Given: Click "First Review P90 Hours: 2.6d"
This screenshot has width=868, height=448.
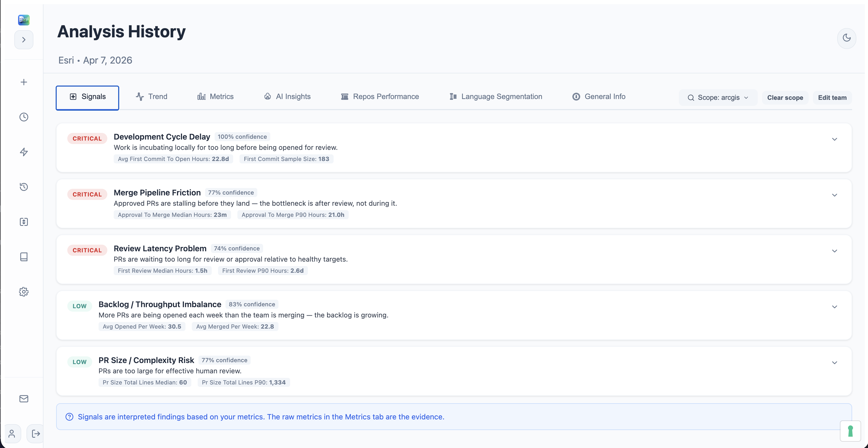Looking at the screenshot, I should tap(263, 271).
